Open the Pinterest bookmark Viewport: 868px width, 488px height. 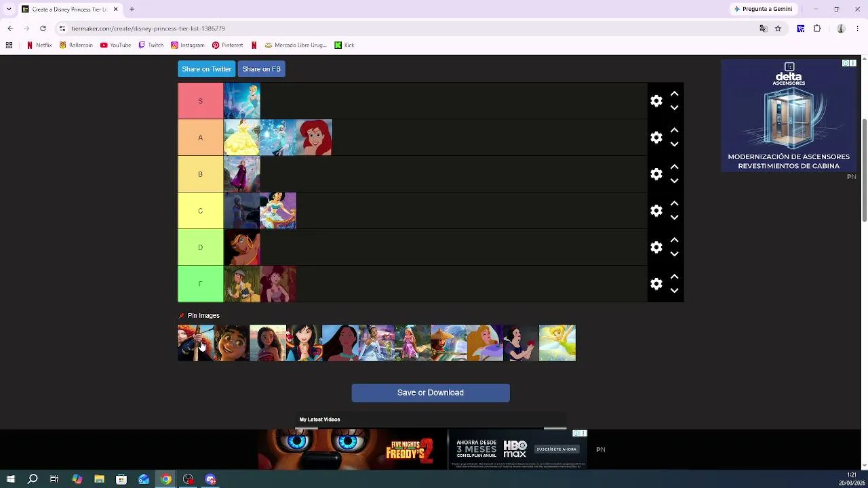227,45
